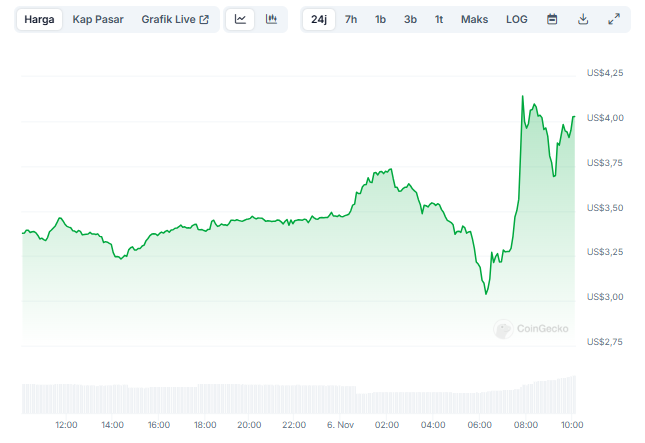Click the US$4,25 price axis label
This screenshot has width=645, height=443.
[605, 73]
